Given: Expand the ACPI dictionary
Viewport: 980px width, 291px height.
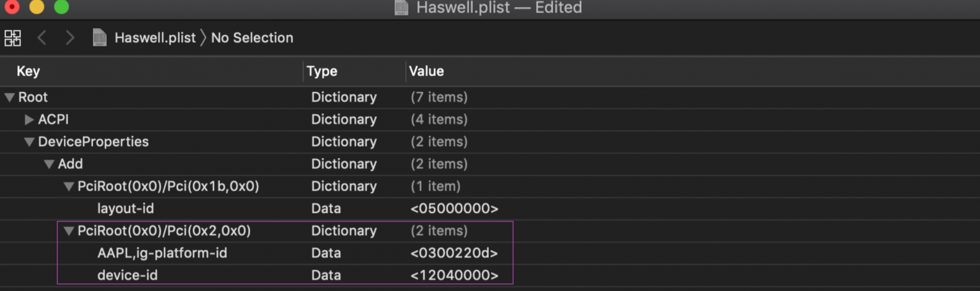Looking at the screenshot, I should 29,120.
